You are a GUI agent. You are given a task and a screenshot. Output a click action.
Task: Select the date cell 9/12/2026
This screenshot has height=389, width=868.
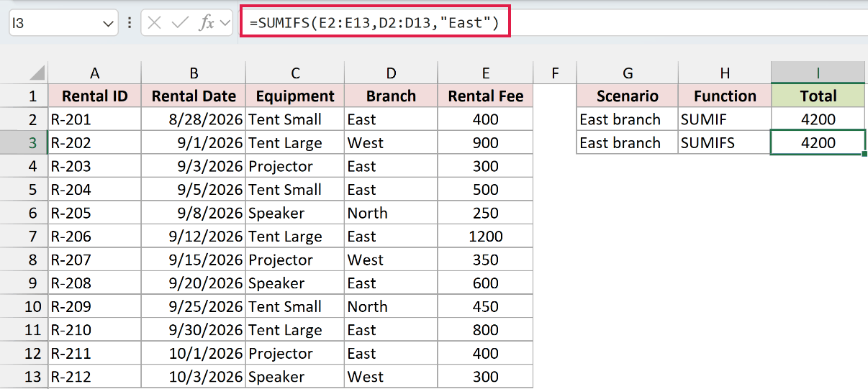tap(194, 236)
